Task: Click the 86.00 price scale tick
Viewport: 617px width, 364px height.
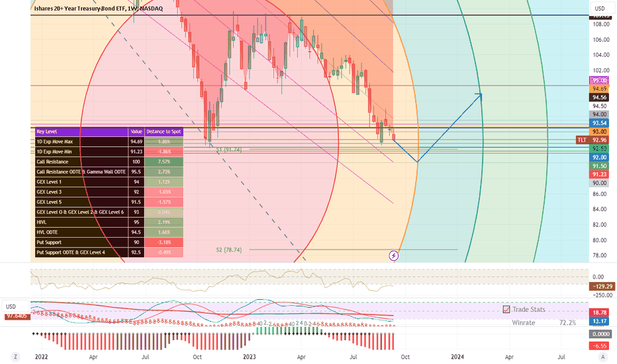Action: click(600, 194)
